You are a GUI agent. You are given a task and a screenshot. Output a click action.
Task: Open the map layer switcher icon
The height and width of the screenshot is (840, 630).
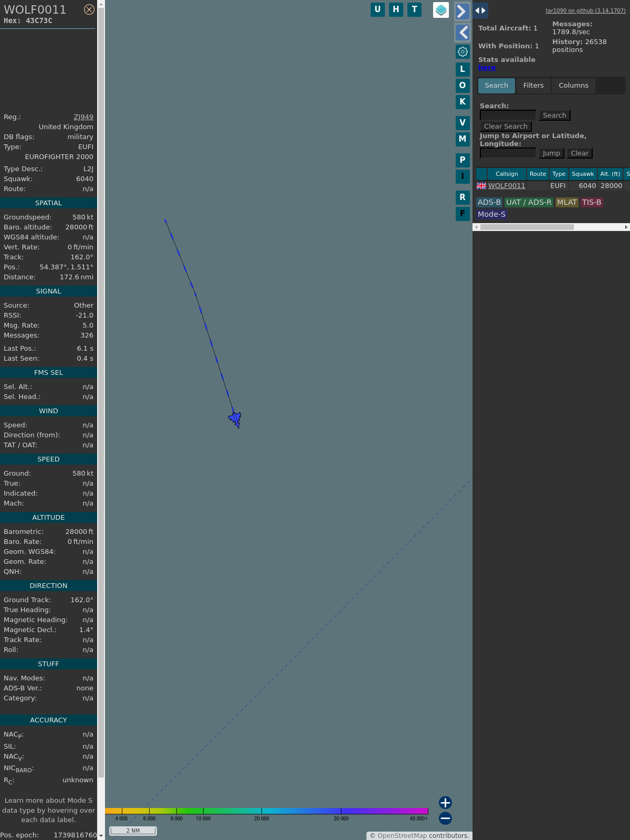(441, 10)
